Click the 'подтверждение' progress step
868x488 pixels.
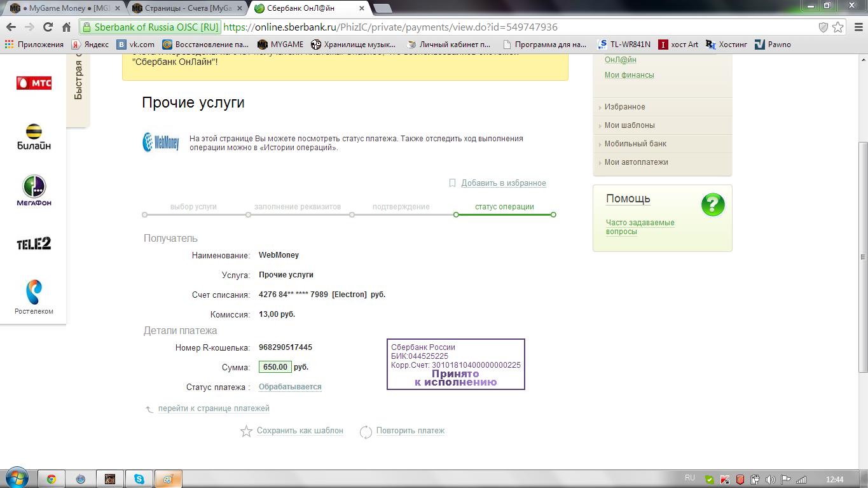[x=401, y=207]
